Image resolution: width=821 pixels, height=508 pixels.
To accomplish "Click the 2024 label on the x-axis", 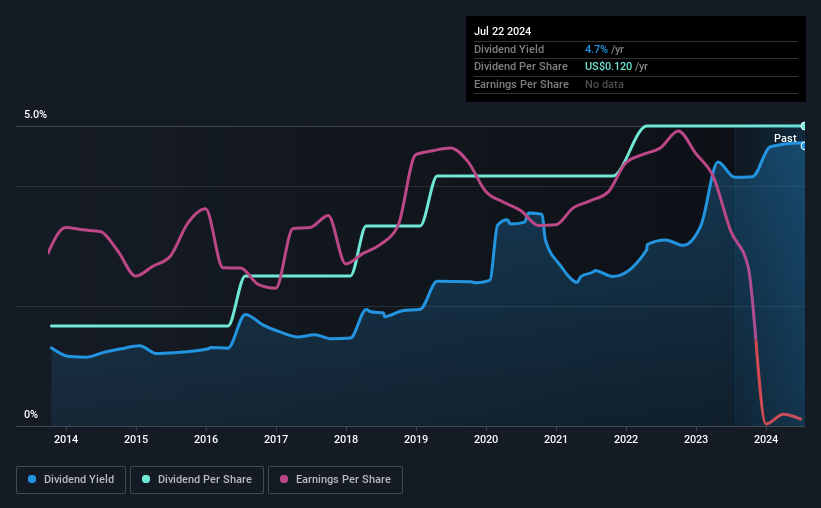I will pyautogui.click(x=765, y=439).
